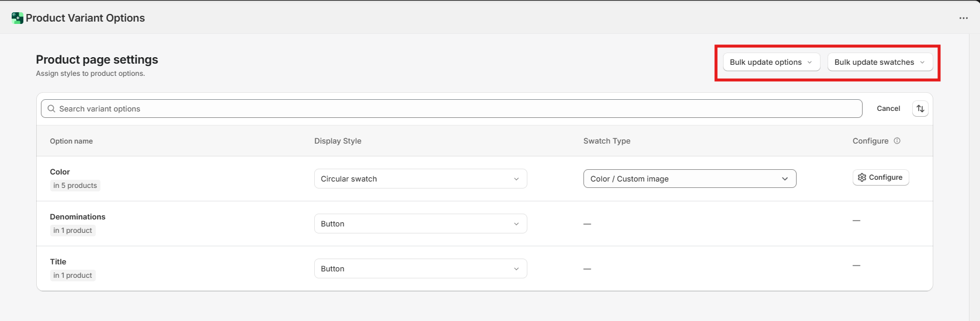Click the info icon next to Configure header

tap(897, 141)
